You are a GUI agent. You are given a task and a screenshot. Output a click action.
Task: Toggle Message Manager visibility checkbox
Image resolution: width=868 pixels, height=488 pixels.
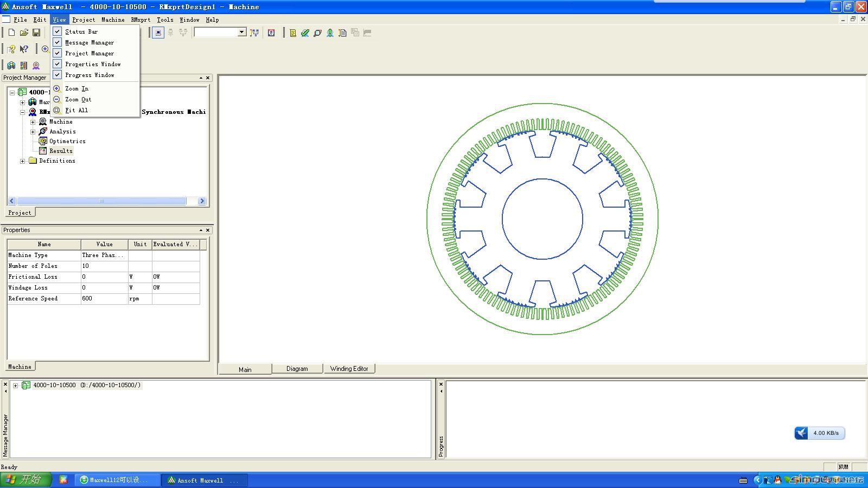pyautogui.click(x=57, y=42)
